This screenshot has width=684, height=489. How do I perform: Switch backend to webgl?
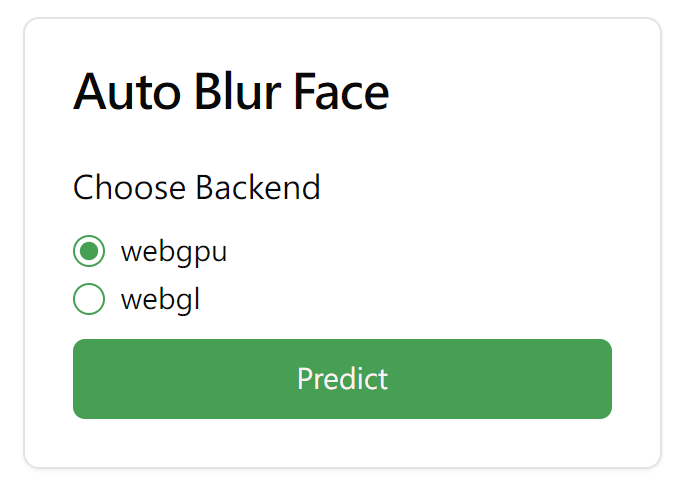coord(89,299)
